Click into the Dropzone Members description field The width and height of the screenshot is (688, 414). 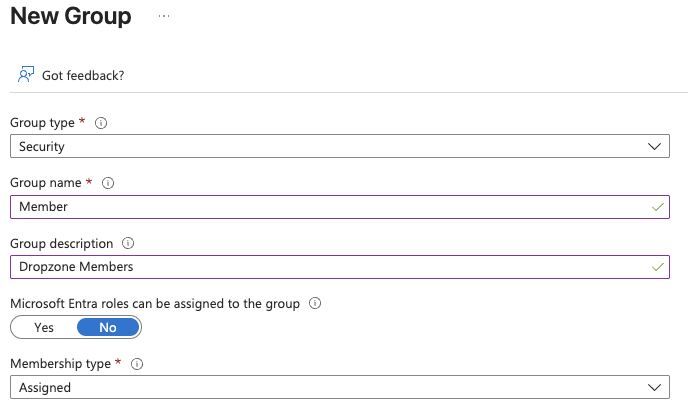click(x=340, y=267)
